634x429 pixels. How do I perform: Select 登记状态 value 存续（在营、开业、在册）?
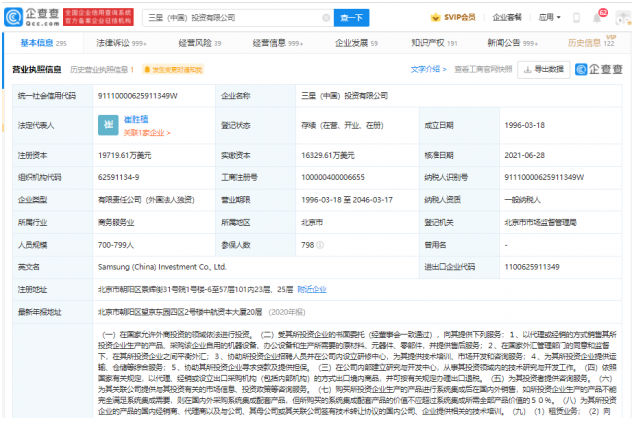click(342, 125)
